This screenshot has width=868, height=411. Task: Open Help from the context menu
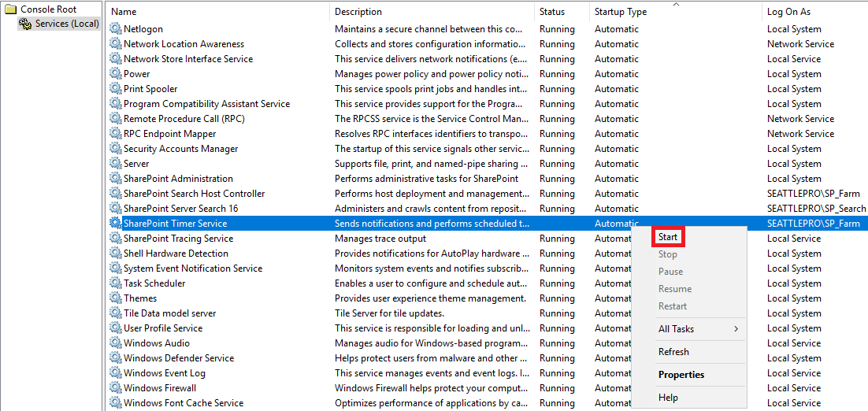click(668, 398)
